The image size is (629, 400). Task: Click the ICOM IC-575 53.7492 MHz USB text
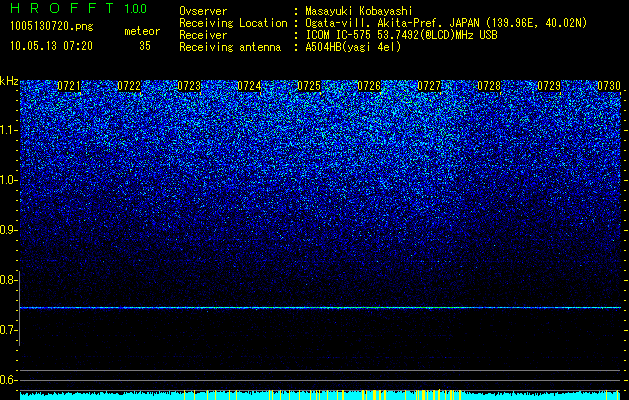click(401, 35)
